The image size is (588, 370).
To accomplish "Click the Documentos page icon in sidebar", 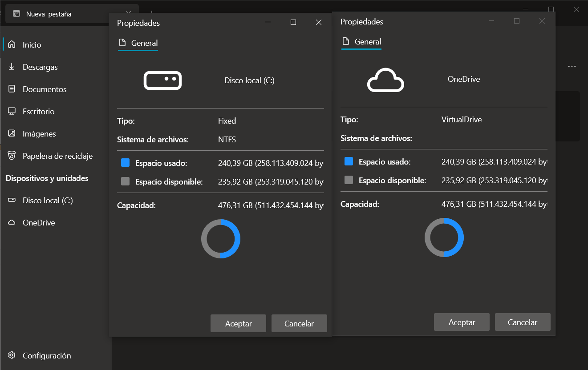I will coord(12,89).
